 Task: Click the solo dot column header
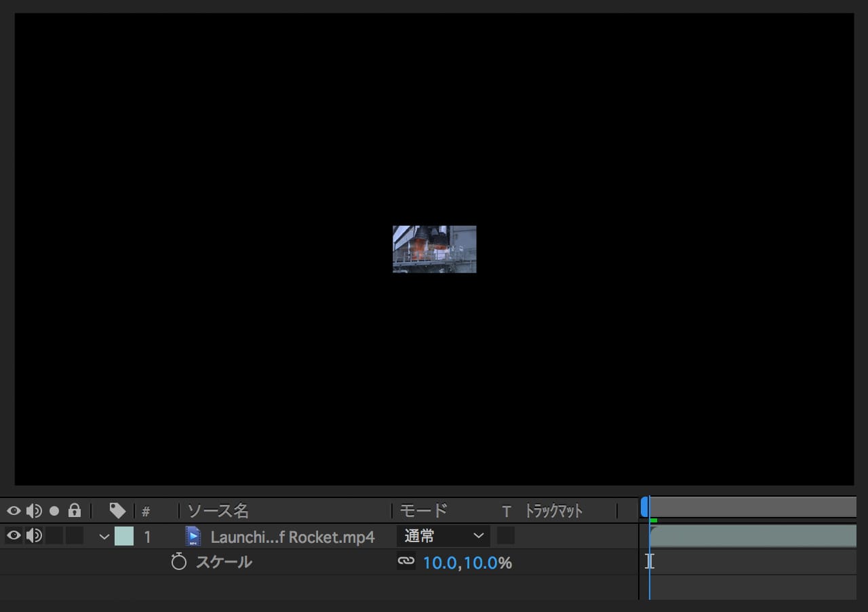(54, 510)
